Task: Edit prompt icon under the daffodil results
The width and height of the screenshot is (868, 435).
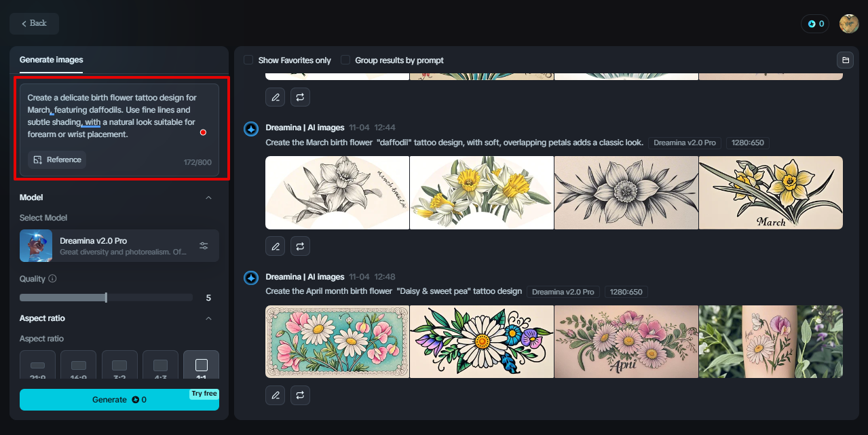Action: tap(275, 246)
